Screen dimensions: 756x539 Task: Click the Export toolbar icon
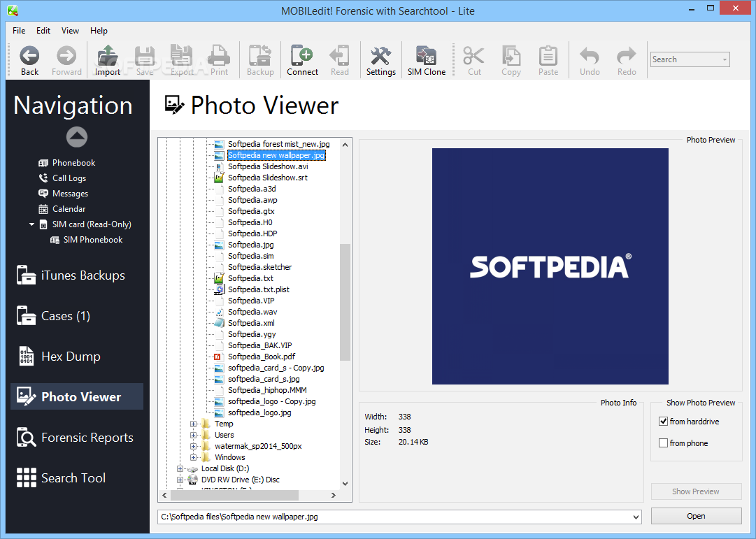pos(182,56)
